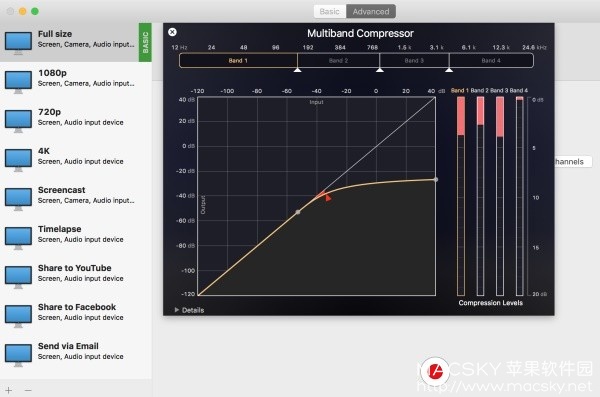Switch to the Advanced mode tab

coord(371,11)
